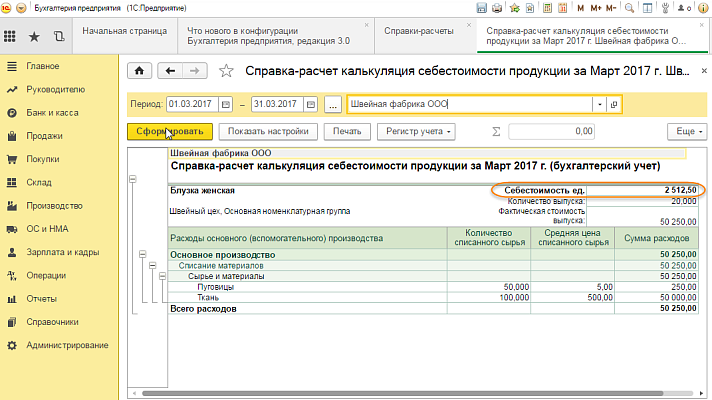This screenshot has width=712, height=400.
Task: Open calendar picker for period start date
Action: coord(225,104)
